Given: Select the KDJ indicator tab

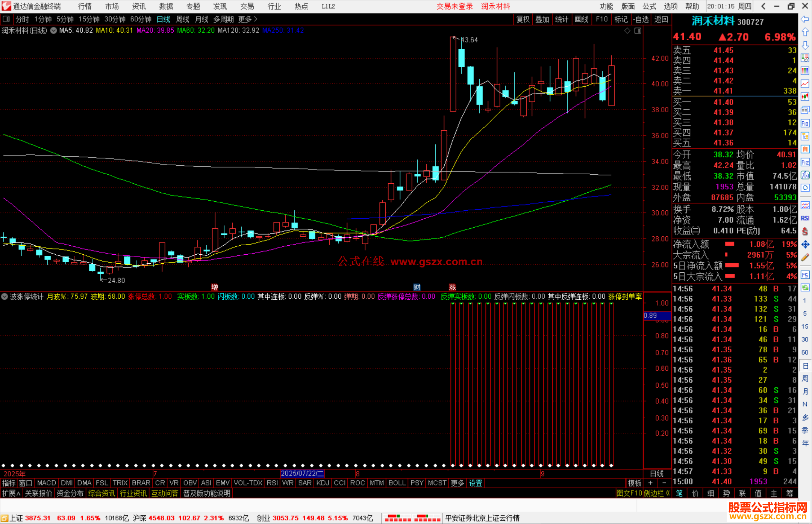Looking at the screenshot, I should [x=323, y=483].
